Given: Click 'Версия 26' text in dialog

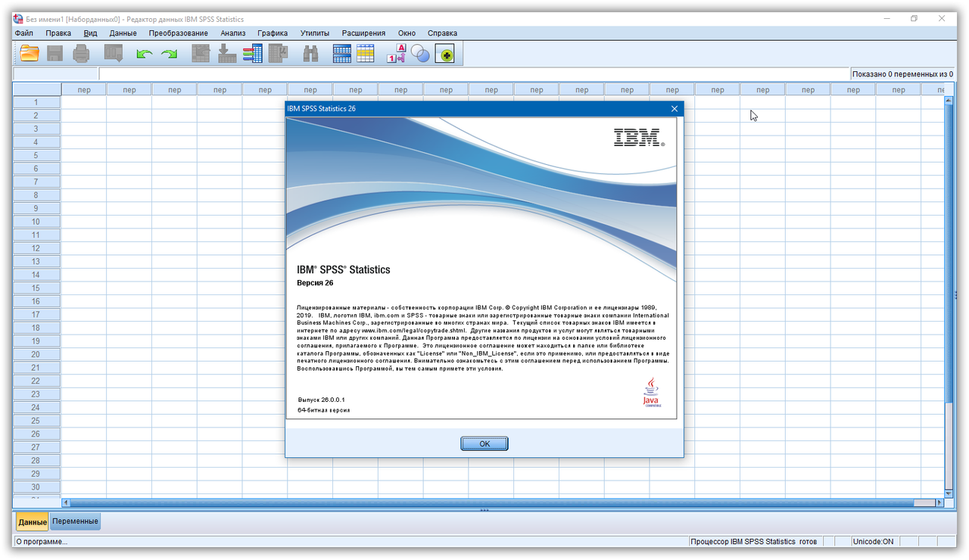Looking at the screenshot, I should (x=316, y=283).
